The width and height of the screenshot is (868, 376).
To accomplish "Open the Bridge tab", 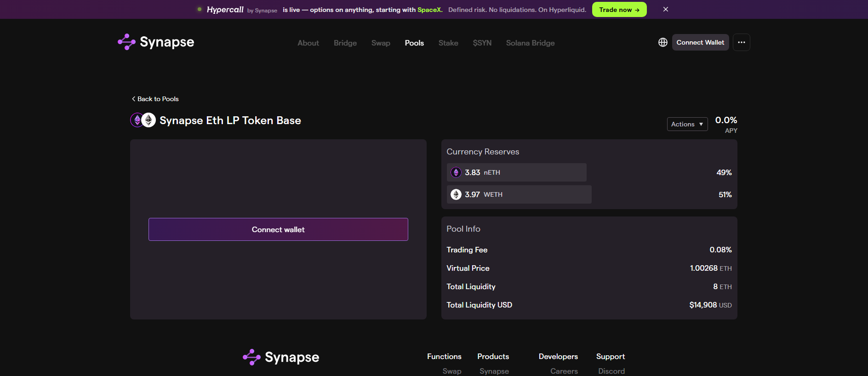I will (x=345, y=43).
